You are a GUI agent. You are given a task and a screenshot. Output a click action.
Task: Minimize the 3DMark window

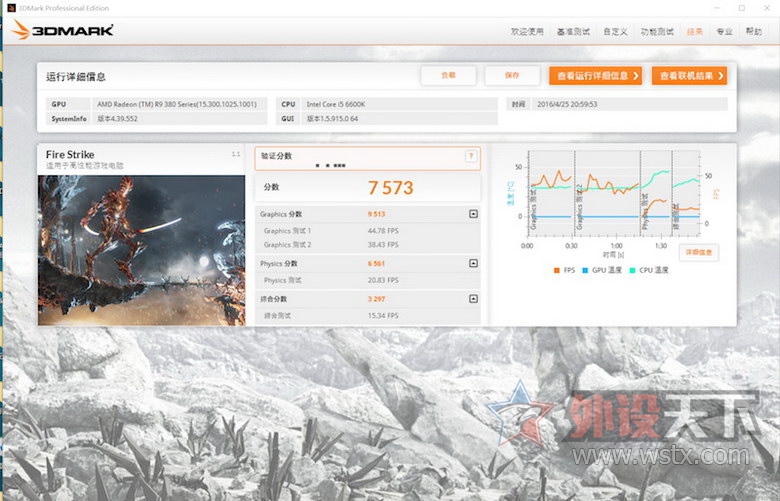717,8
